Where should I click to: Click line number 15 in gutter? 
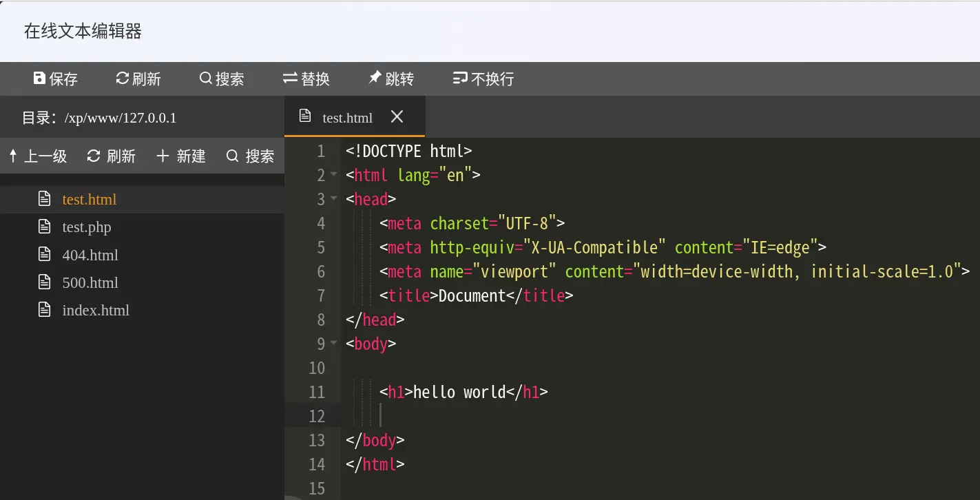(317, 488)
